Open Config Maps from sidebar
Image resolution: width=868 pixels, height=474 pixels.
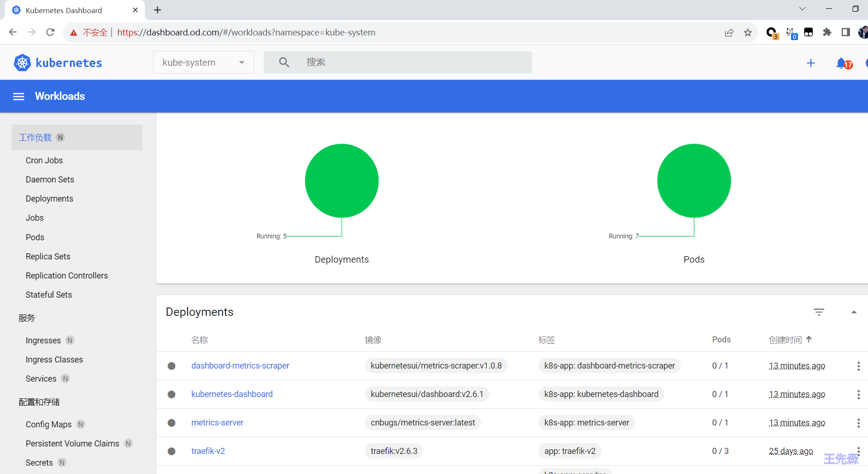coord(49,425)
